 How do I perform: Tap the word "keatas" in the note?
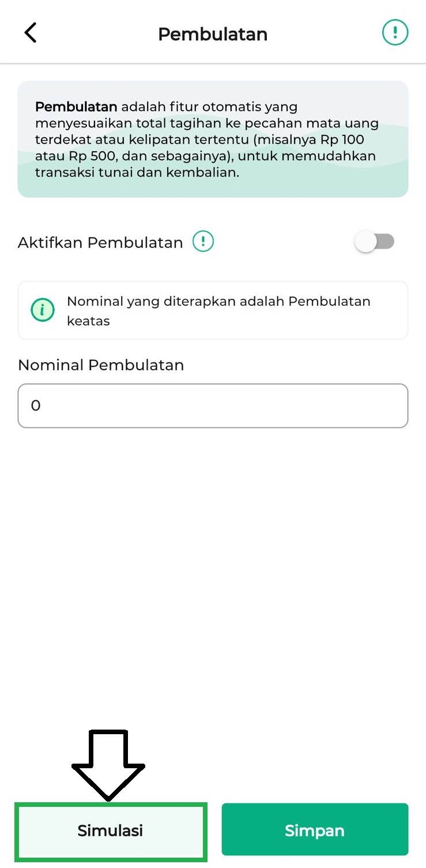click(x=88, y=321)
